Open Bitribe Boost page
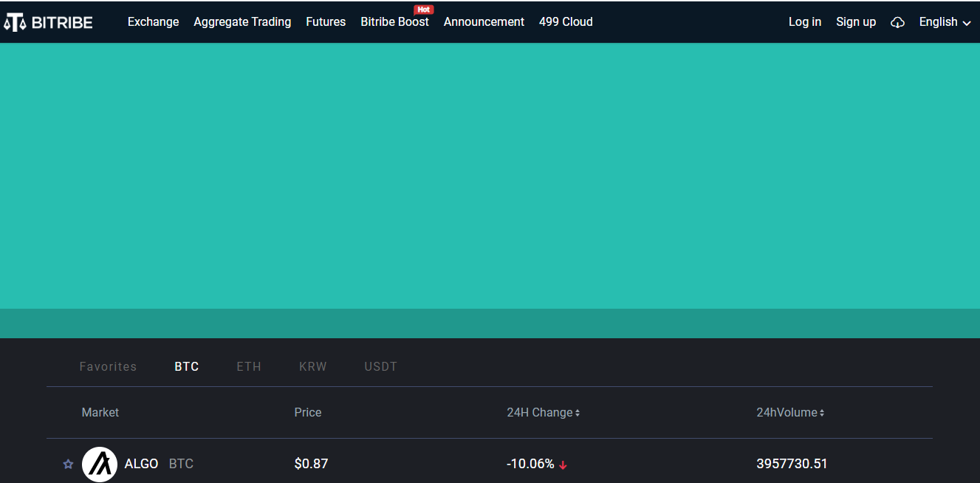980x483 pixels. point(394,22)
